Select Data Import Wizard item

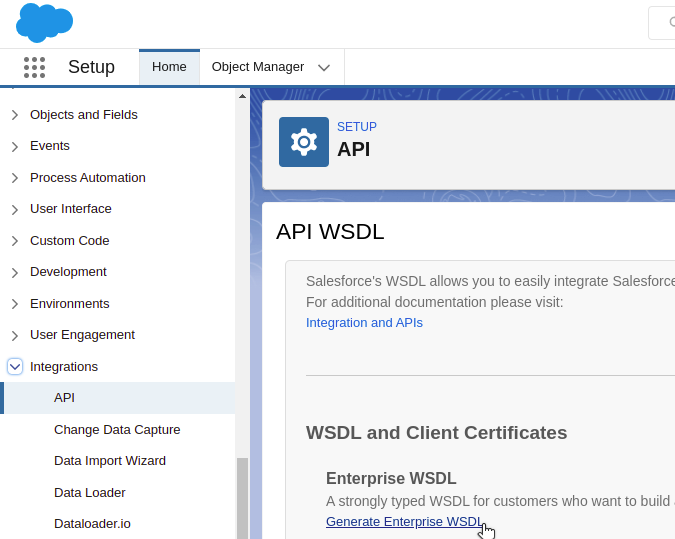point(110,461)
